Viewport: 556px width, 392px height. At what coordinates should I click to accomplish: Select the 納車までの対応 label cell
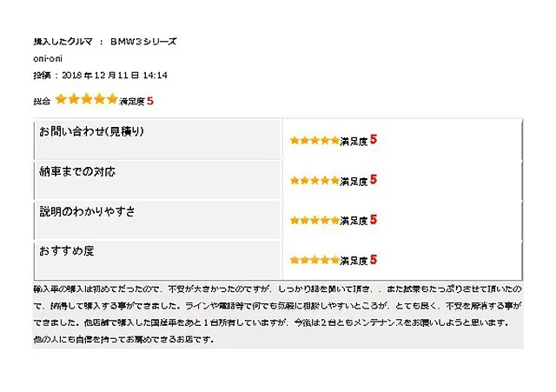pos(158,180)
